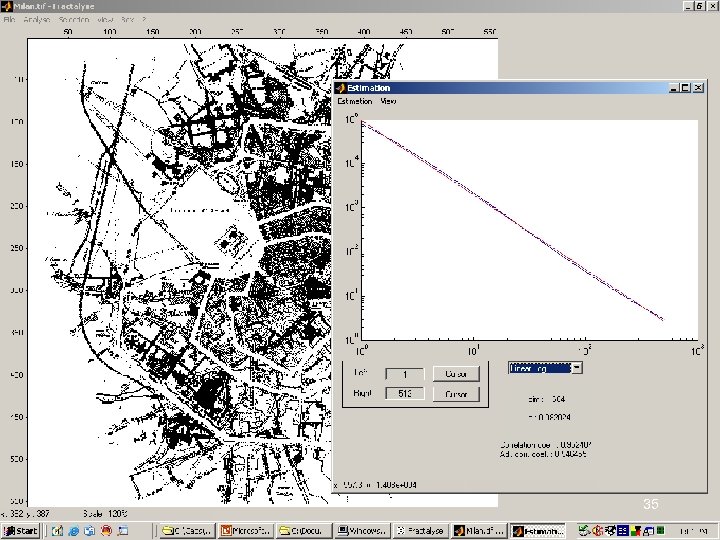Open the Windows taskbar item

click(x=361, y=529)
